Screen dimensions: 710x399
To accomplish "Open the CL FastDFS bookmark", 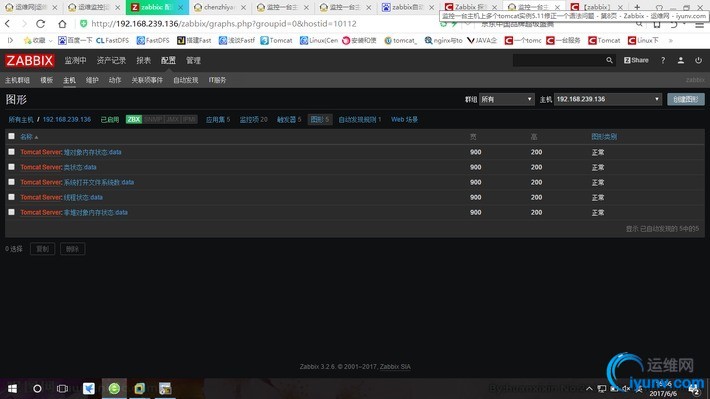I will click(113, 40).
